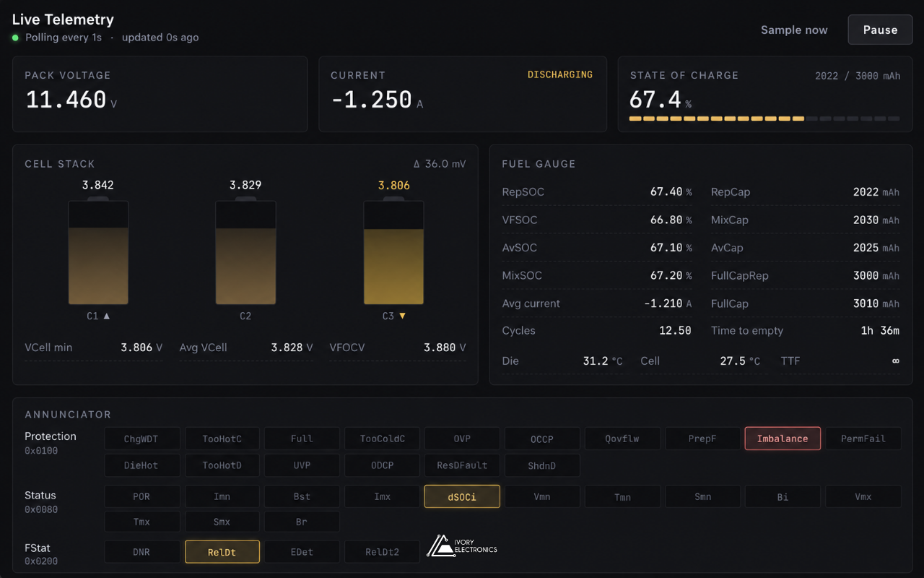
Task: Pause the live telemetry polling
Action: coord(880,30)
